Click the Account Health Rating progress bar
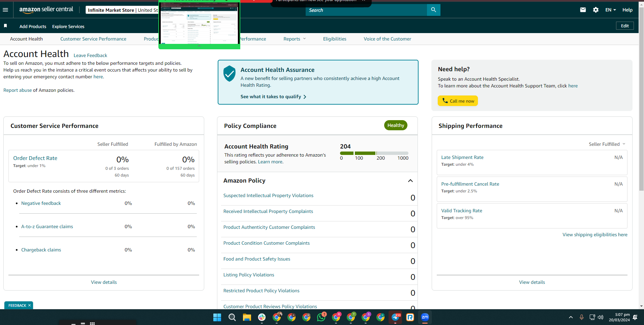644x325 pixels. coord(374,153)
